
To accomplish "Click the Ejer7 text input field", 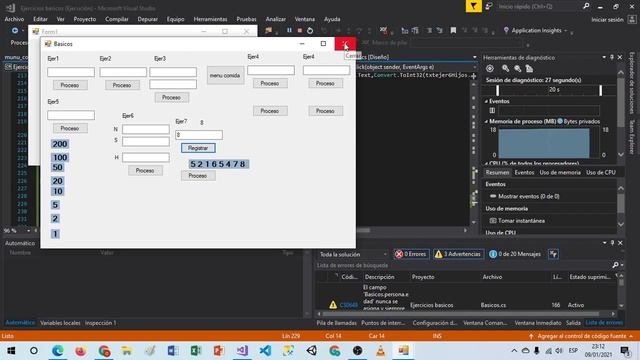I will (199, 135).
